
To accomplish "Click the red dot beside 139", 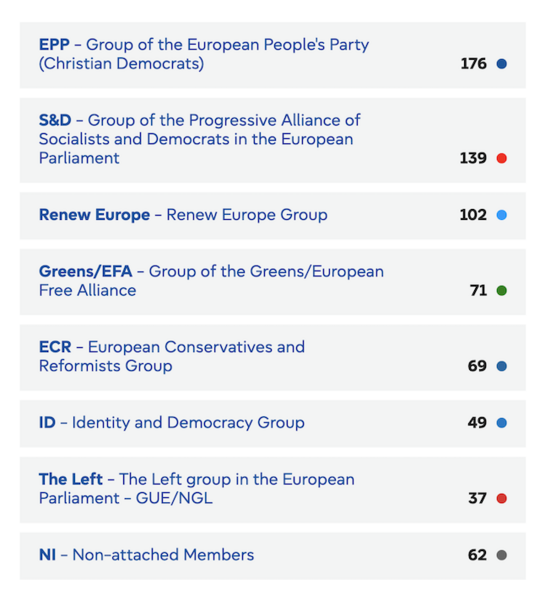I will (501, 158).
